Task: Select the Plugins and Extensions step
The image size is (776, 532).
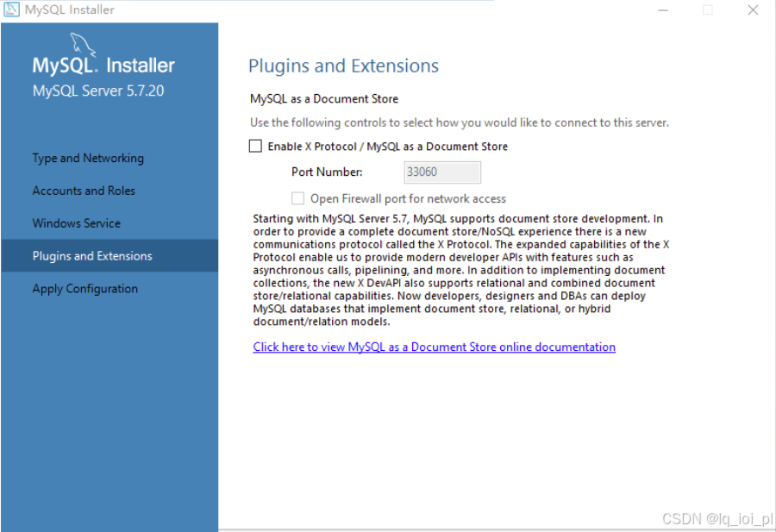Action: click(x=110, y=256)
